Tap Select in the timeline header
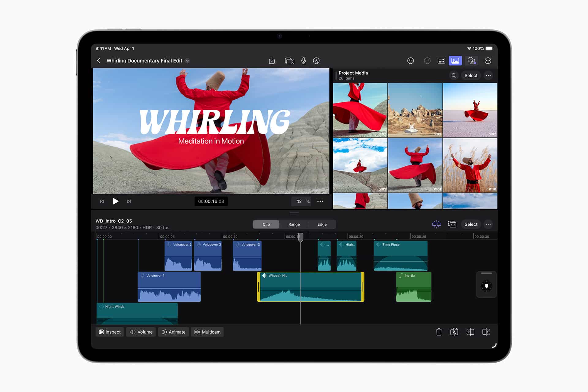The width and height of the screenshot is (588, 392). pyautogui.click(x=471, y=224)
